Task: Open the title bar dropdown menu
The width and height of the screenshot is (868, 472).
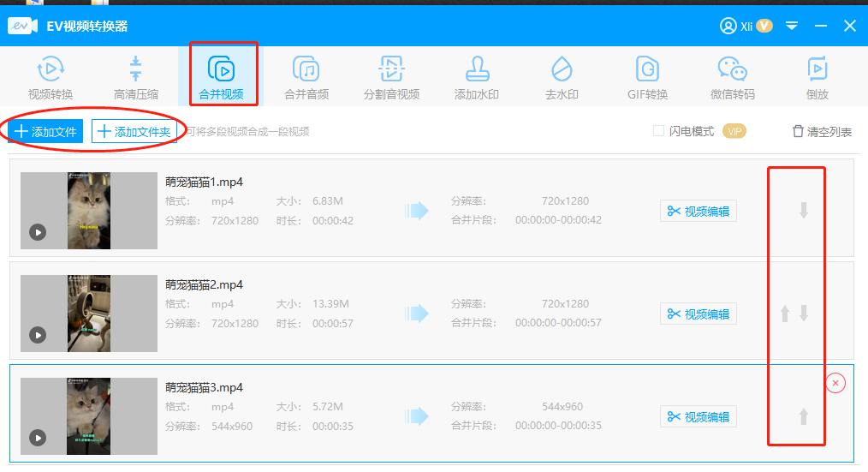Action: tap(792, 26)
